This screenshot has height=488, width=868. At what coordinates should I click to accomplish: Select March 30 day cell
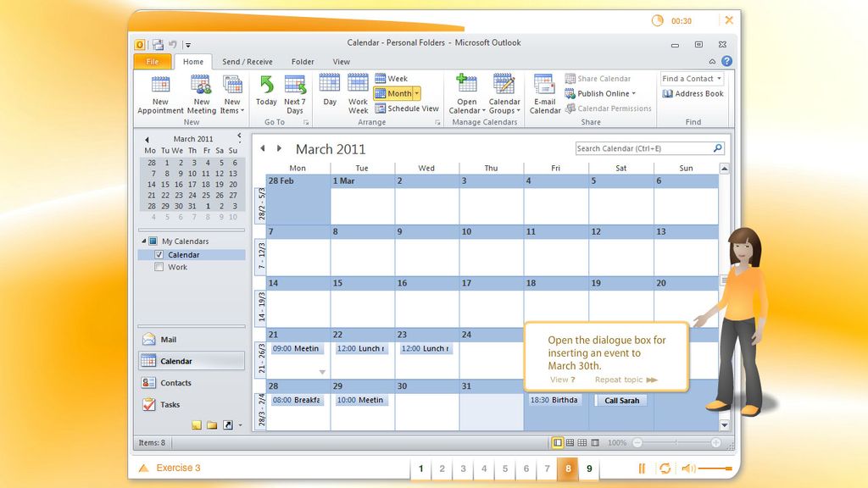coord(427,405)
